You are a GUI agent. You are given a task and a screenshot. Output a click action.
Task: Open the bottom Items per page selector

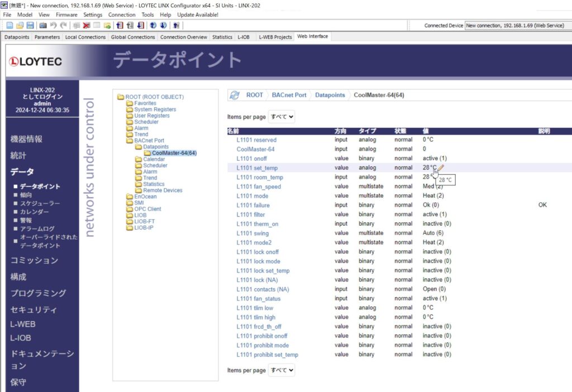pyautogui.click(x=282, y=370)
